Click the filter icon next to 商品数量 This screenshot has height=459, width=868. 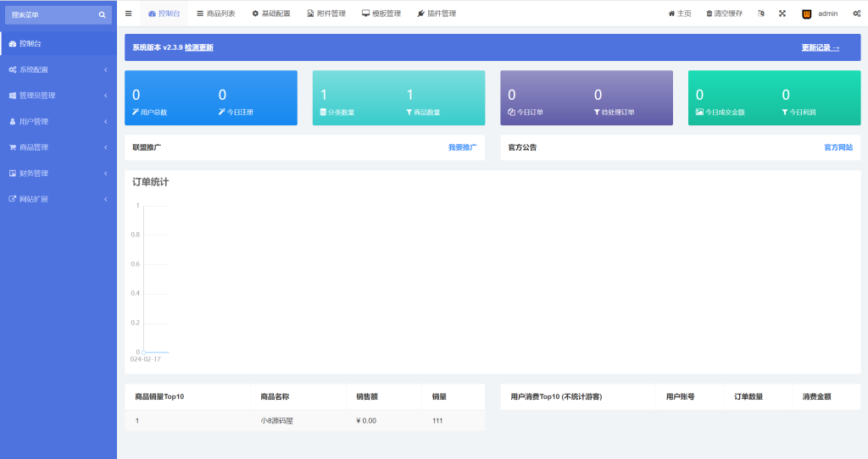pos(409,113)
